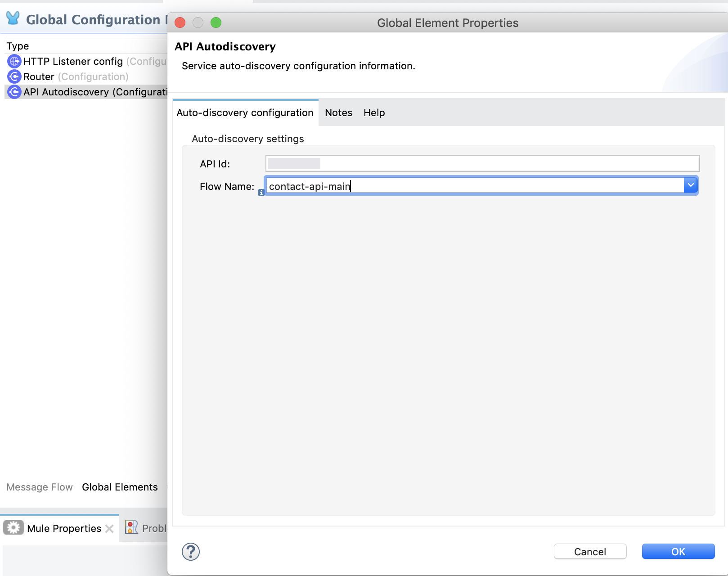Click the HTTP Listener config globe icon
Viewport: 728px width, 576px height.
point(14,61)
